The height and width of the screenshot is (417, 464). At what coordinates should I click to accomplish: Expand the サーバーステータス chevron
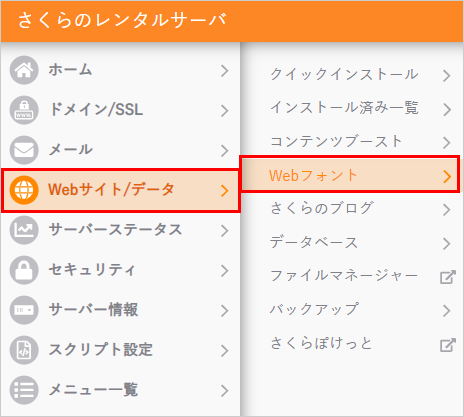[225, 231]
